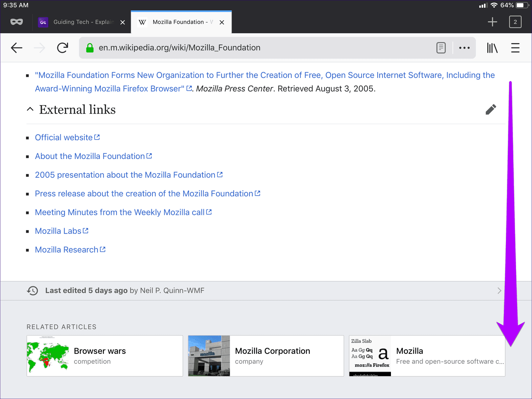Click the Guiding Tech tab favicon
Viewport: 532px width, 399px height.
coord(43,22)
